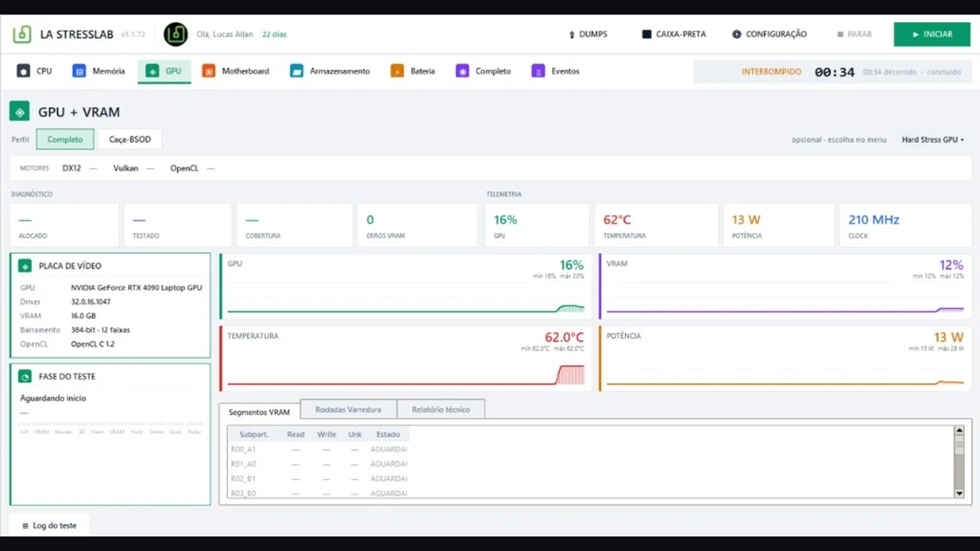Select the Completo purple icon
Screen dimensions: 980x551
pos(462,71)
